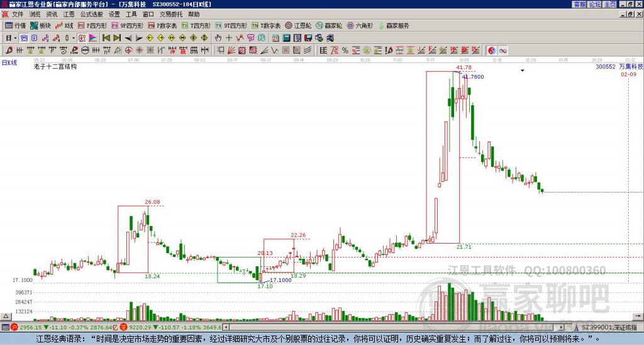644x345 pixels.
Task: Select the hand pan tool
Action: click(218, 38)
